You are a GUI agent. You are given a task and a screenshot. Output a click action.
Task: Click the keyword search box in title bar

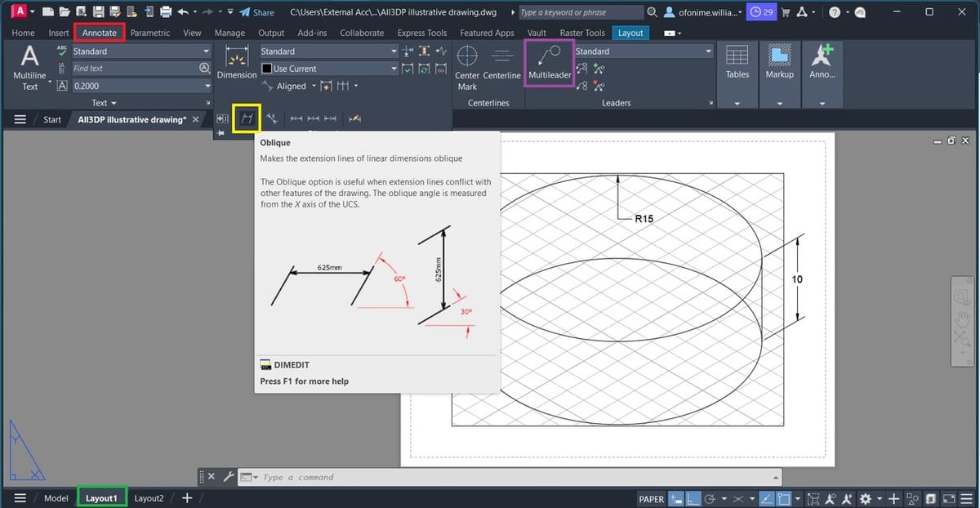[581, 12]
